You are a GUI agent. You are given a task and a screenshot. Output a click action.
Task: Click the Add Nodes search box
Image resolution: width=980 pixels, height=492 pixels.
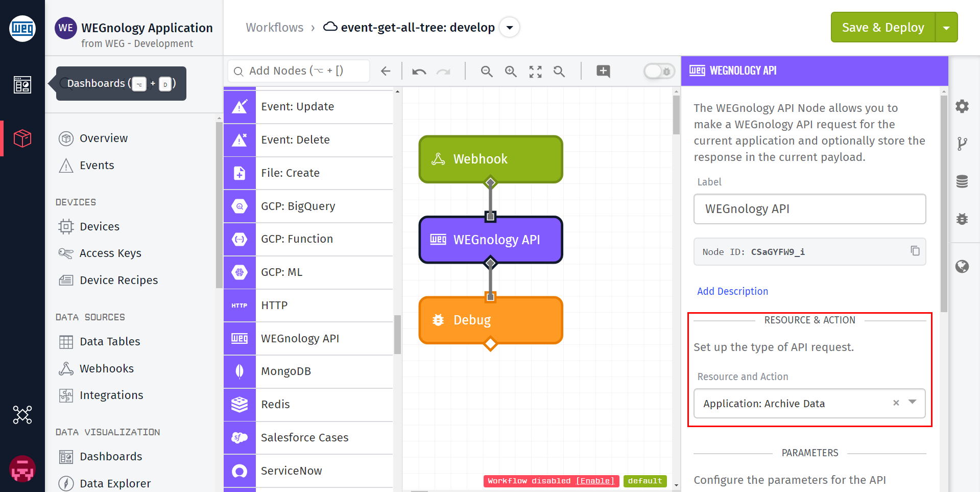pyautogui.click(x=299, y=71)
